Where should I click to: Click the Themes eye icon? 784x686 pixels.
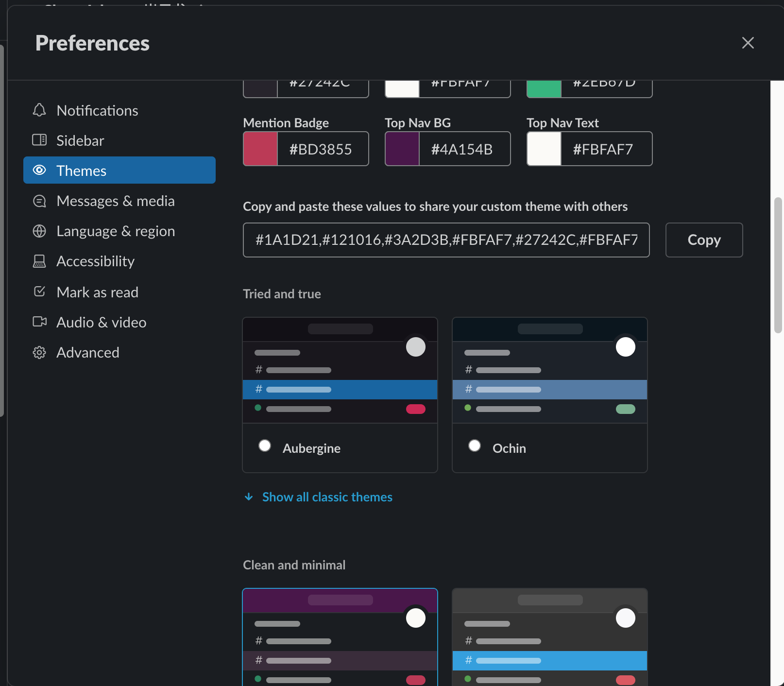[39, 170]
